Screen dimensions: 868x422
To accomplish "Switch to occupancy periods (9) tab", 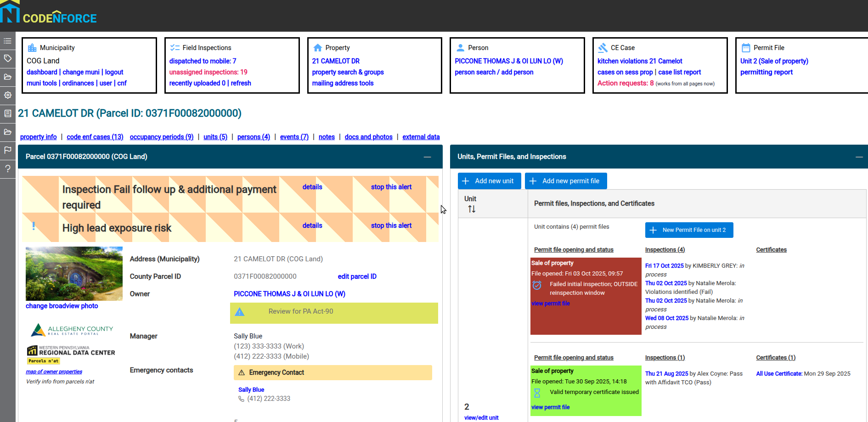I will click(x=162, y=137).
